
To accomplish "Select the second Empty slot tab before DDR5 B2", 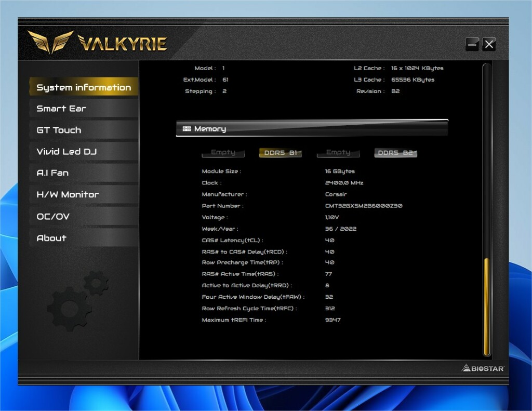I will coord(338,152).
